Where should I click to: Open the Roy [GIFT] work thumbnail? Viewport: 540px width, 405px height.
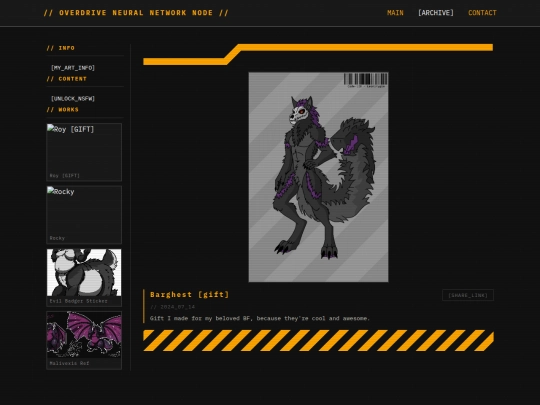point(84,152)
